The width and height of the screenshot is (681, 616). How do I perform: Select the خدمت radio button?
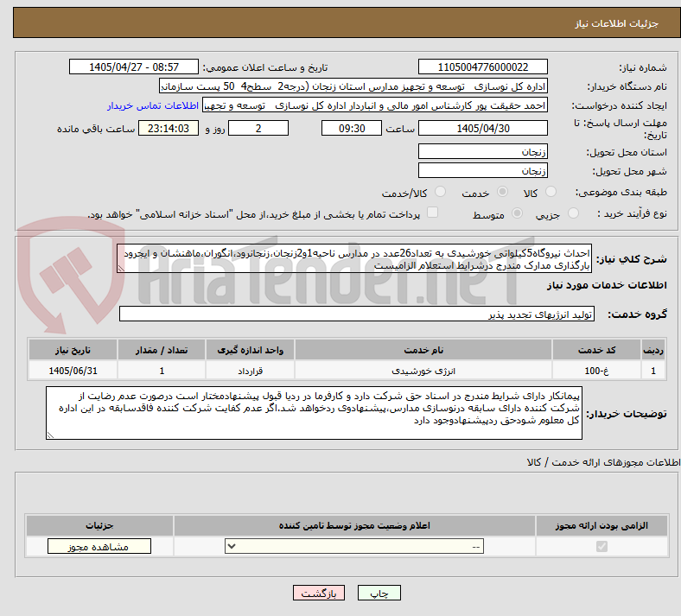502,192
